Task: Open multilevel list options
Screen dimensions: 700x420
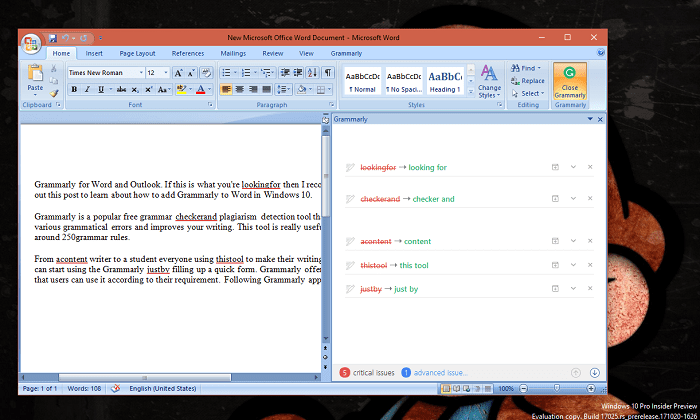Action: pos(267,73)
